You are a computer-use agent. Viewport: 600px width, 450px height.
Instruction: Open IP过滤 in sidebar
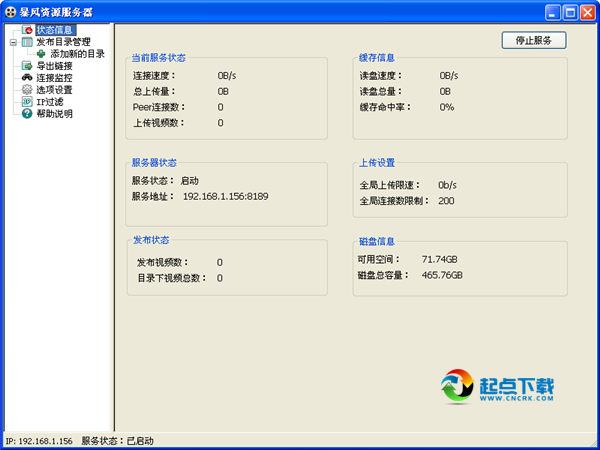50,102
